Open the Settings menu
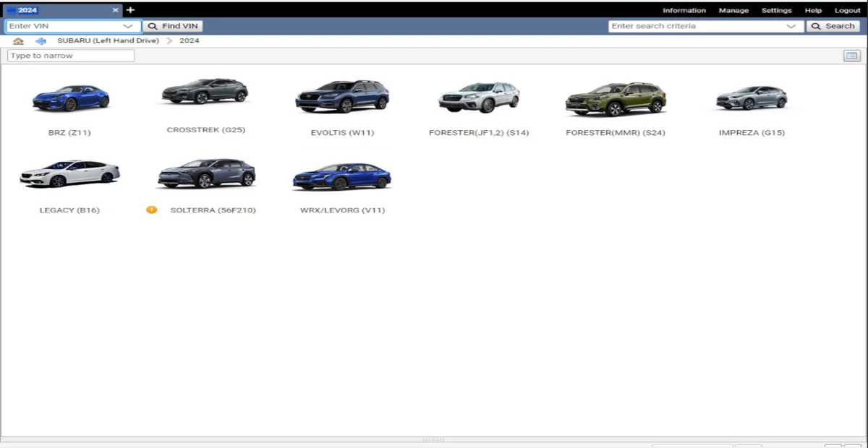The height and width of the screenshot is (448, 868). 776,11
